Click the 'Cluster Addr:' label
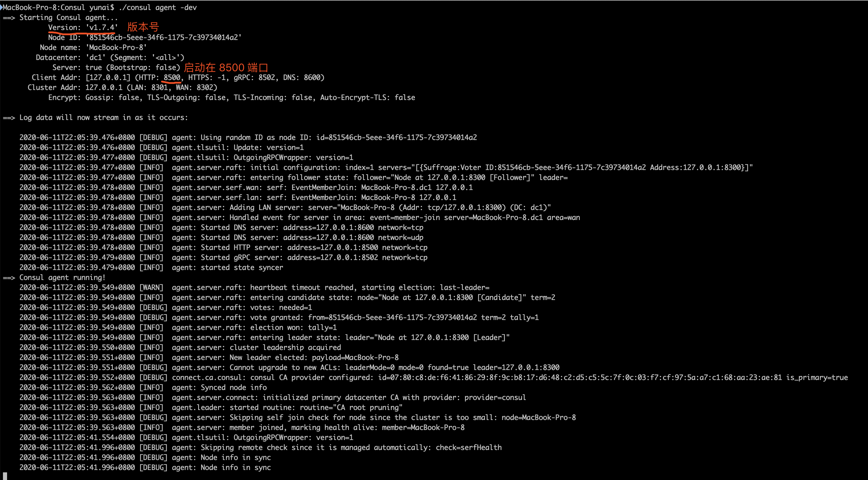868x480 pixels. [54, 88]
